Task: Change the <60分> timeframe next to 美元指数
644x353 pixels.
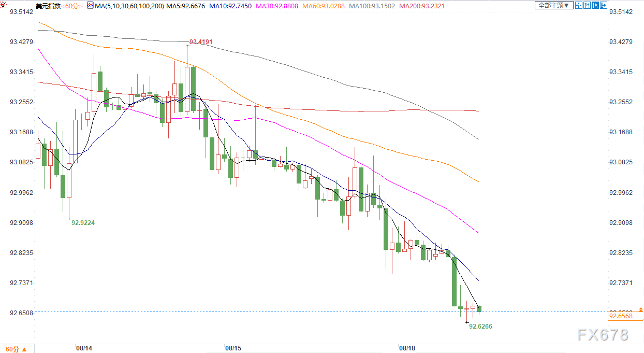Action: point(72,6)
